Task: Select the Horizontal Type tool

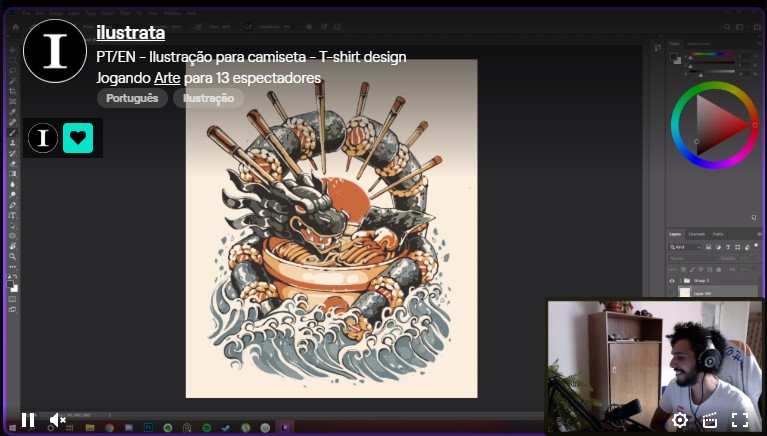Action: 13,215
